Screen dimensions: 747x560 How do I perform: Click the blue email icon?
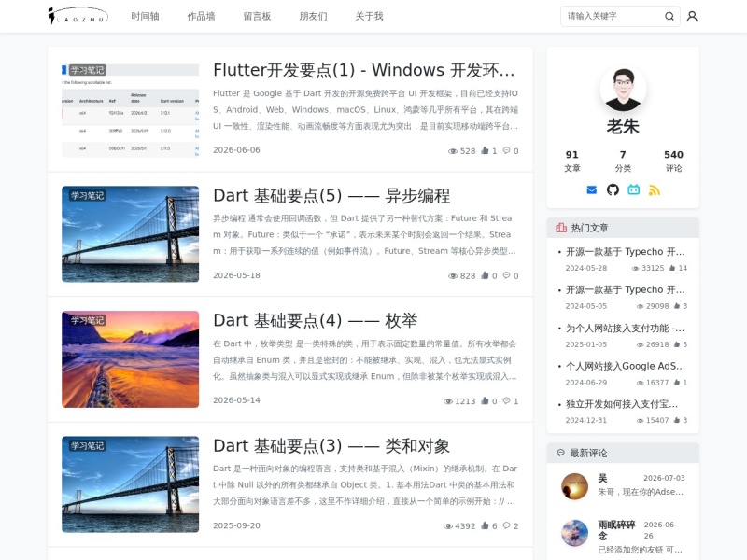point(592,190)
